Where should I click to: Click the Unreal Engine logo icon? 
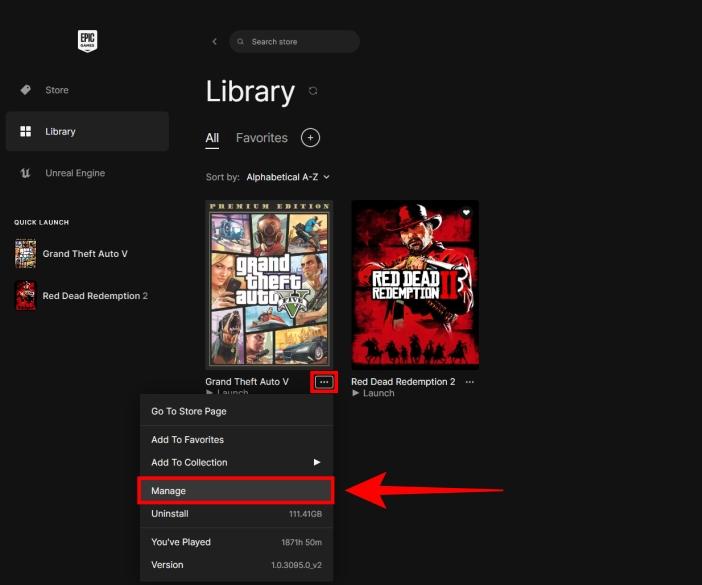(x=26, y=173)
